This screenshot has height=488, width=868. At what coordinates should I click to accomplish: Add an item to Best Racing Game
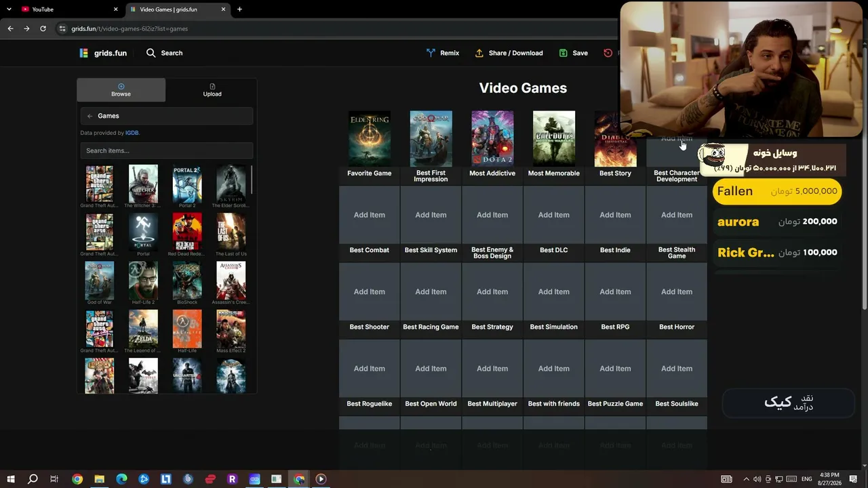coord(431,291)
